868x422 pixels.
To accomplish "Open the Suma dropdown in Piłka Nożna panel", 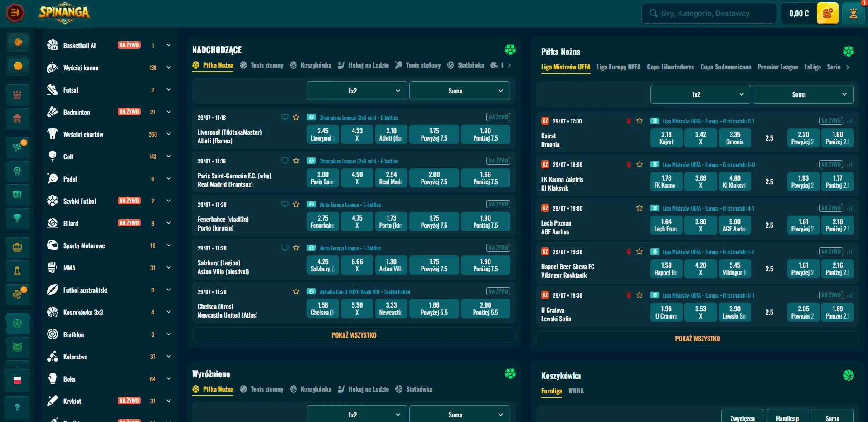I will 803,94.
